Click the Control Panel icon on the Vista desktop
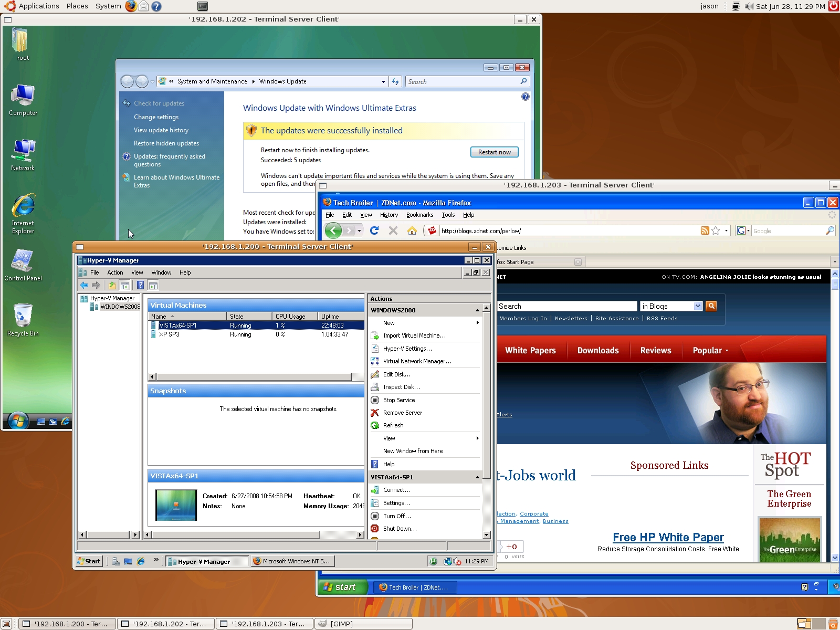 [23, 265]
